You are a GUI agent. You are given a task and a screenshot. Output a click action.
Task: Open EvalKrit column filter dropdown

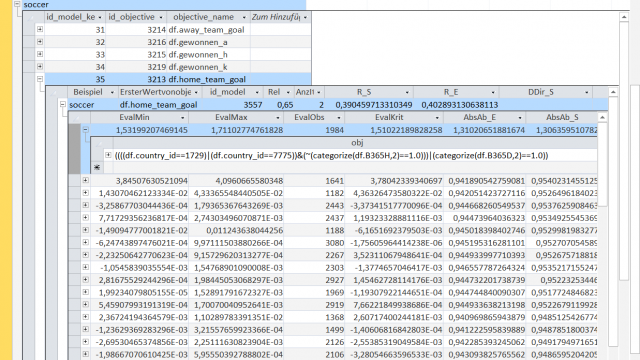tap(437, 118)
